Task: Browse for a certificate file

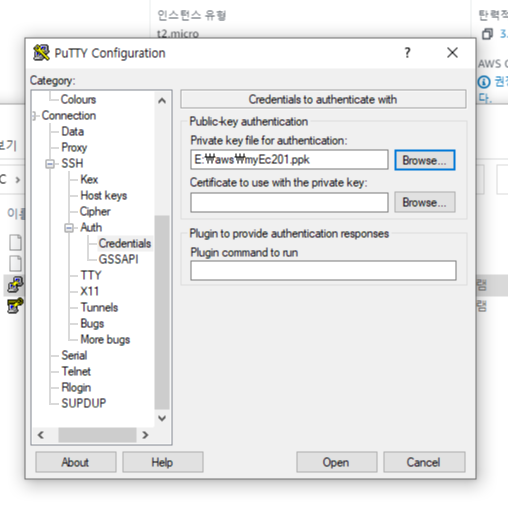Action: click(x=425, y=202)
